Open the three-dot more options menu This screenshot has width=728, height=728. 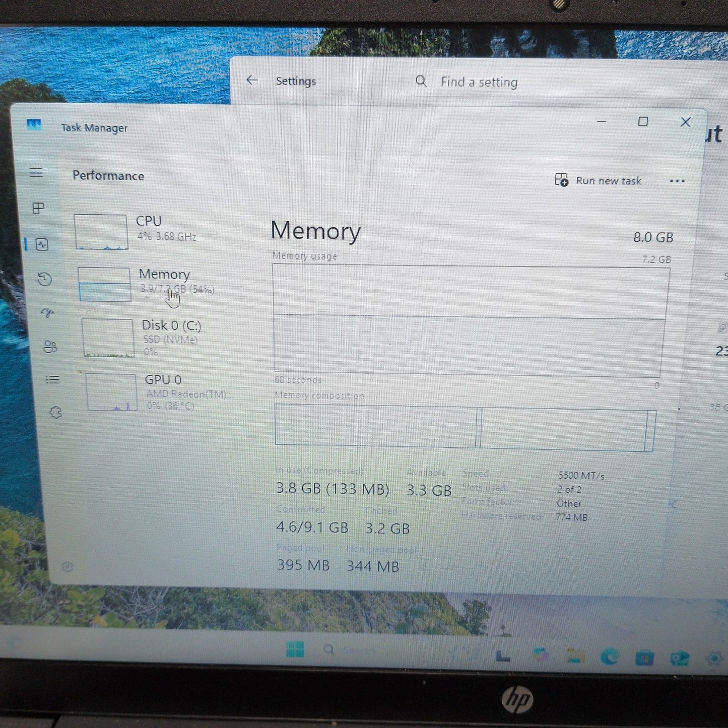click(677, 181)
